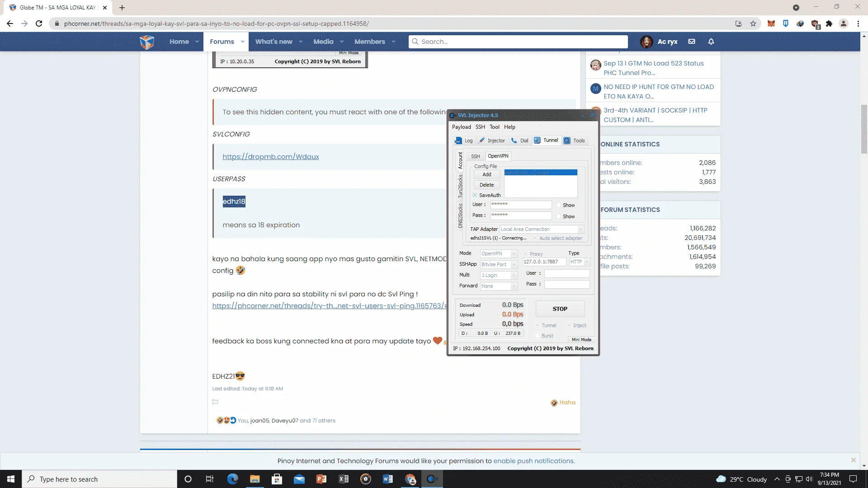Open the uBlock Origin extension icon
Screen dimensions: 868x488
pos(815,24)
